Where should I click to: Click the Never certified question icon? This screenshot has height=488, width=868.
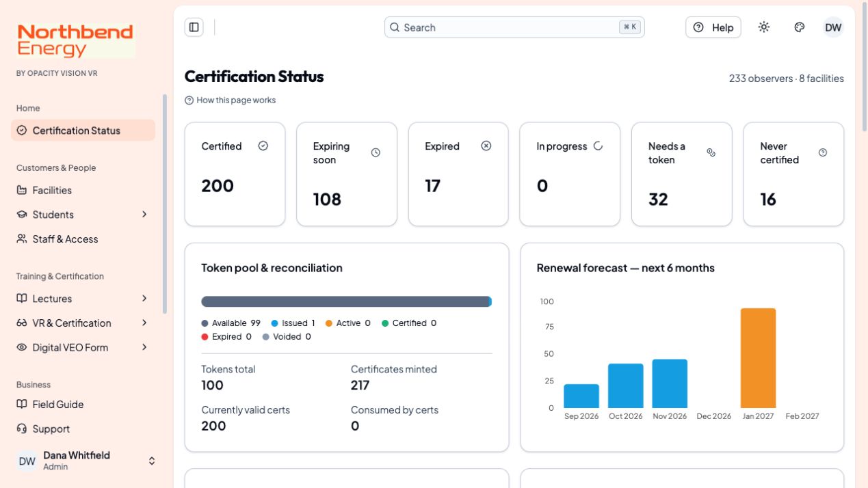[823, 152]
